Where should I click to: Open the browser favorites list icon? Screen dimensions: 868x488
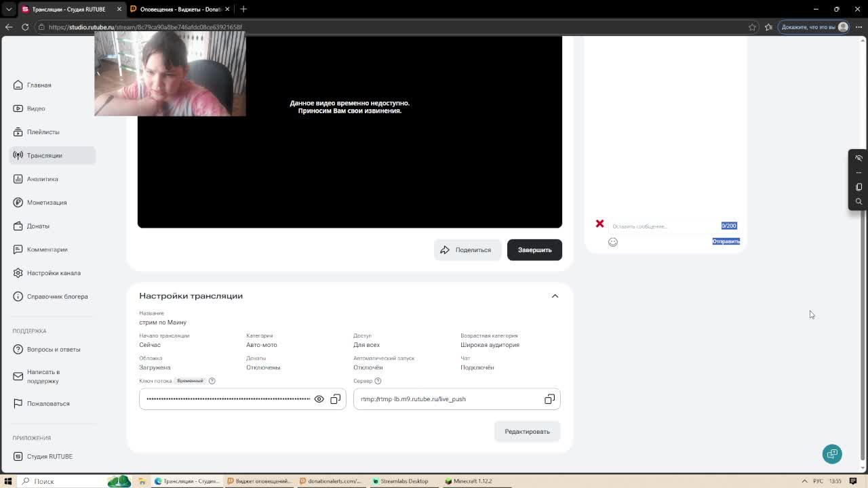768,27
